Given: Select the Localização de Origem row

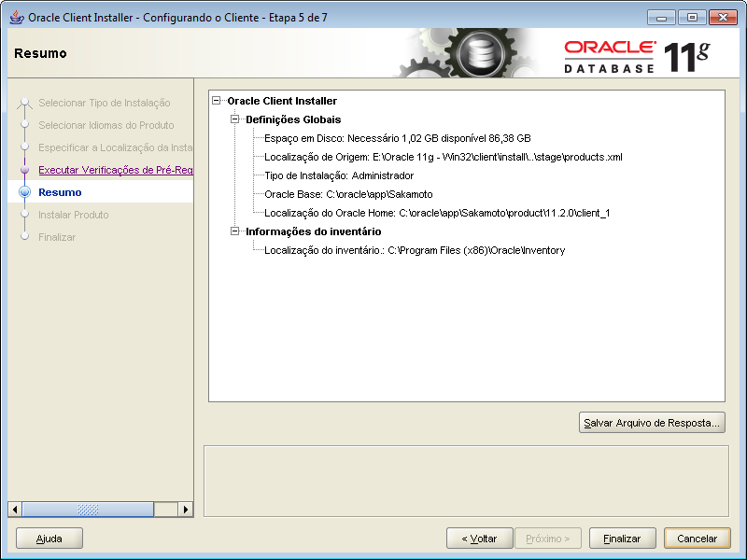Looking at the screenshot, I should point(443,157).
